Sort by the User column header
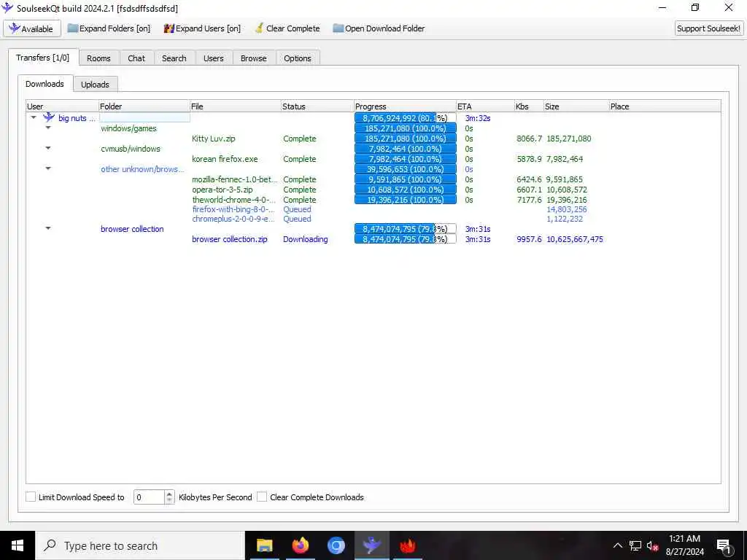 [62, 106]
